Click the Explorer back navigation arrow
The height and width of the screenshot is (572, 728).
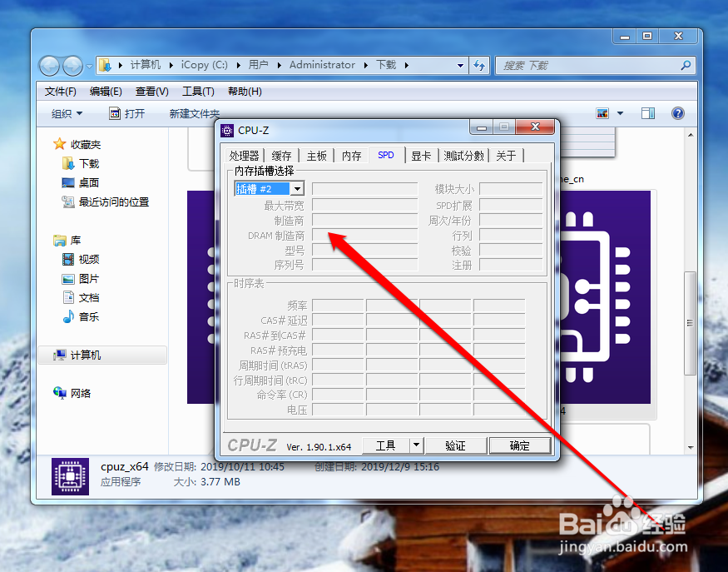coord(49,66)
